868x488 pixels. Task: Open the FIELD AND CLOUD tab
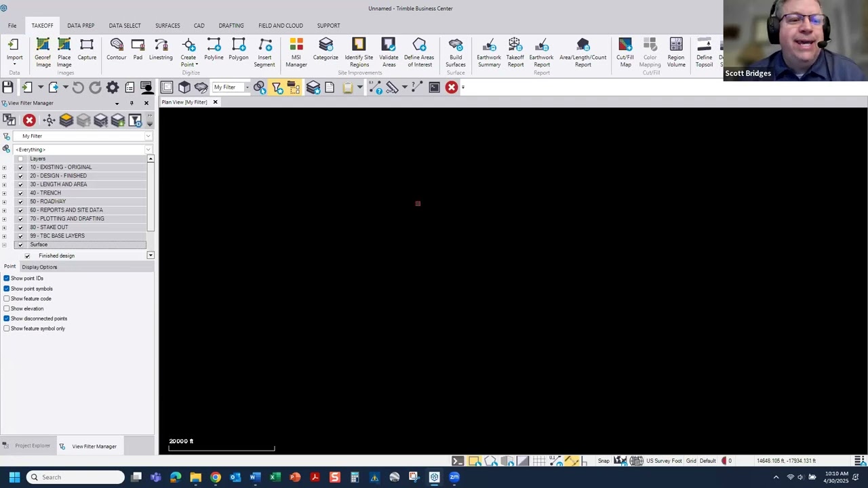(x=281, y=26)
